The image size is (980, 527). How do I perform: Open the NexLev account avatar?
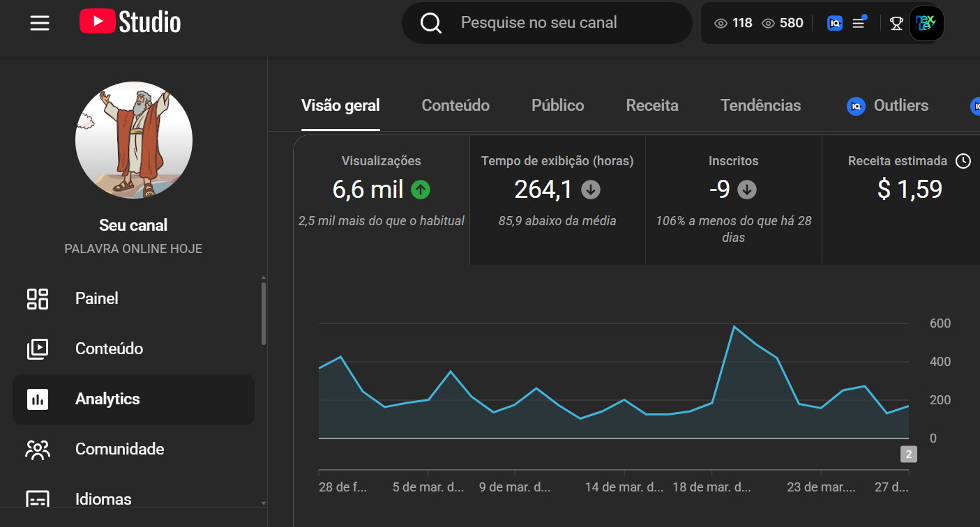[926, 24]
